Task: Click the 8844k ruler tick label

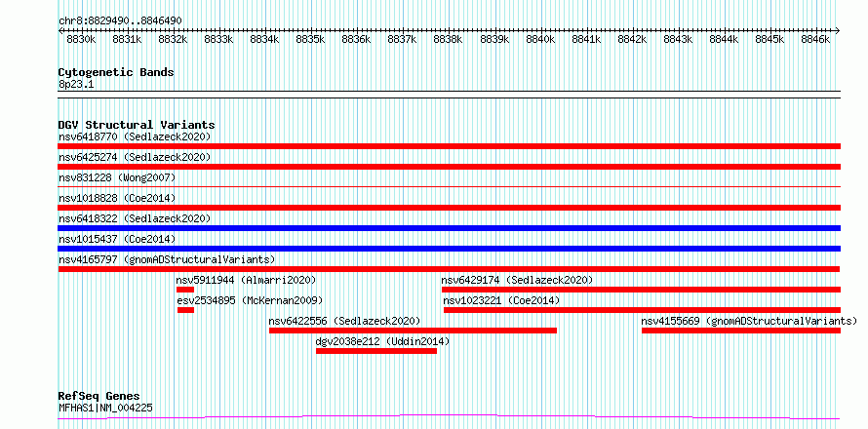Action: pos(724,40)
